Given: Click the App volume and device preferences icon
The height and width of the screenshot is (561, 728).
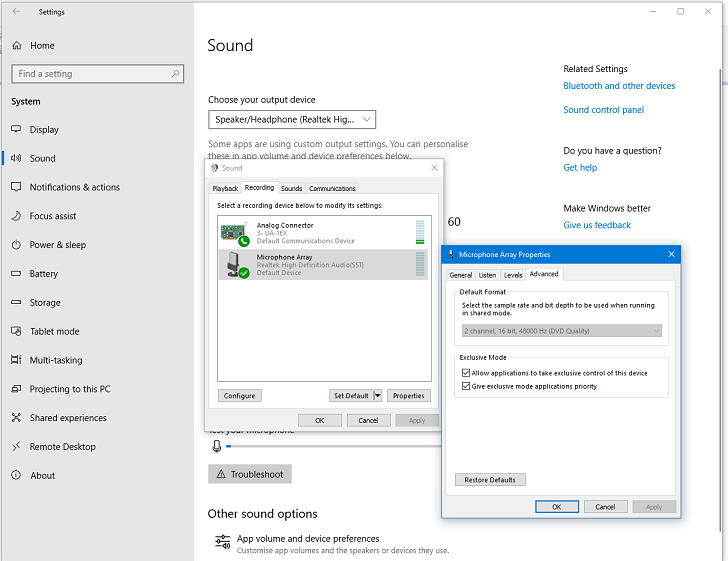Looking at the screenshot, I should (223, 541).
